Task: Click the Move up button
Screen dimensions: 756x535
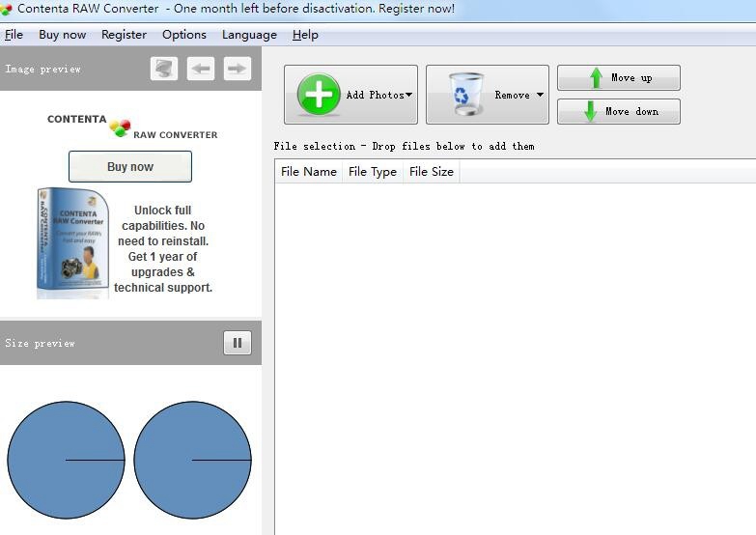Action: click(619, 77)
